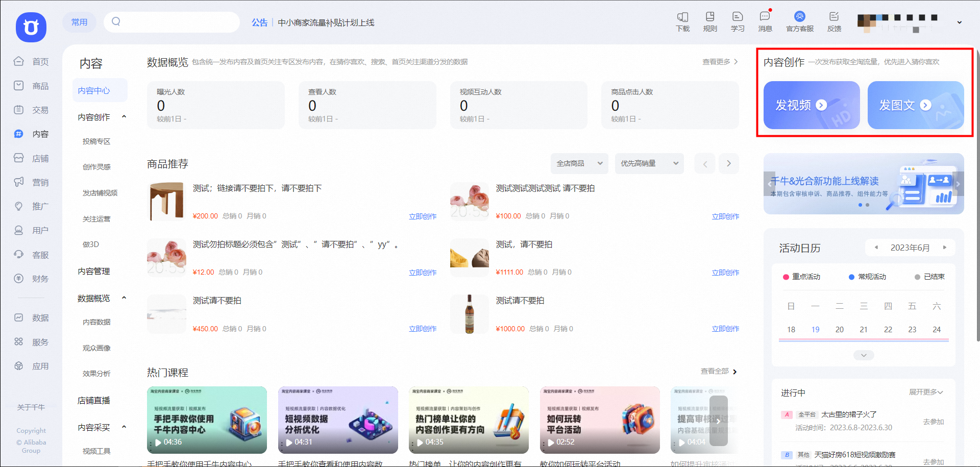Click 查看更多 beside 数据概览
This screenshot has width=980, height=467.
pos(720,62)
